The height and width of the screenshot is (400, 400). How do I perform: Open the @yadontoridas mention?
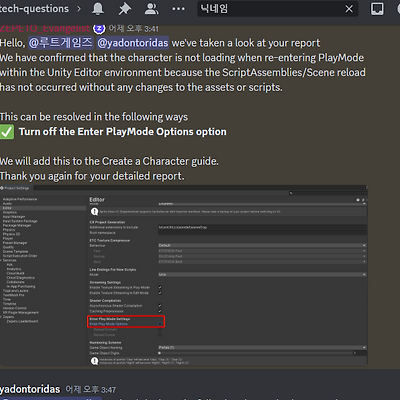[x=133, y=43]
